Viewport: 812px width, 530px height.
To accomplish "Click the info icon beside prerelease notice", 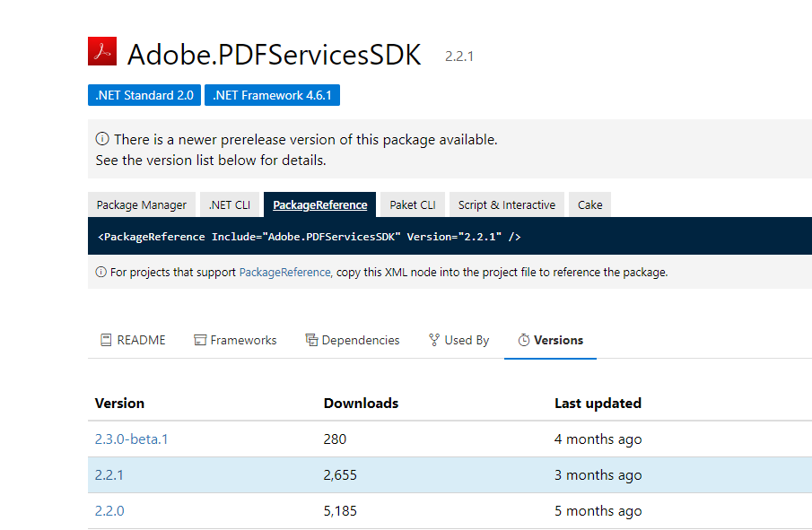I will pos(102,140).
